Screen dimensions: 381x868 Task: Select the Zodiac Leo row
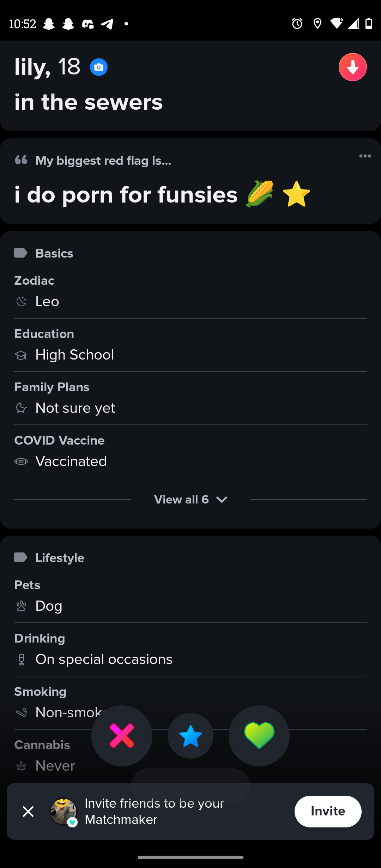(47, 301)
